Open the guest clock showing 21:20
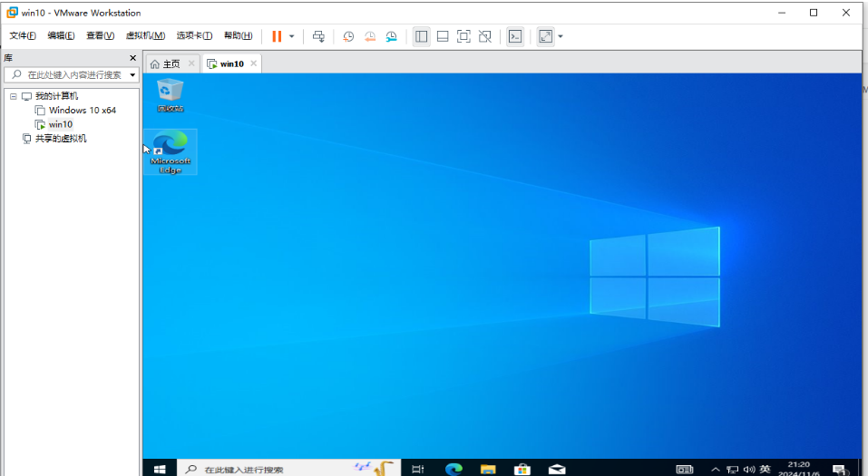Image resolution: width=868 pixels, height=476 pixels. [x=797, y=469]
